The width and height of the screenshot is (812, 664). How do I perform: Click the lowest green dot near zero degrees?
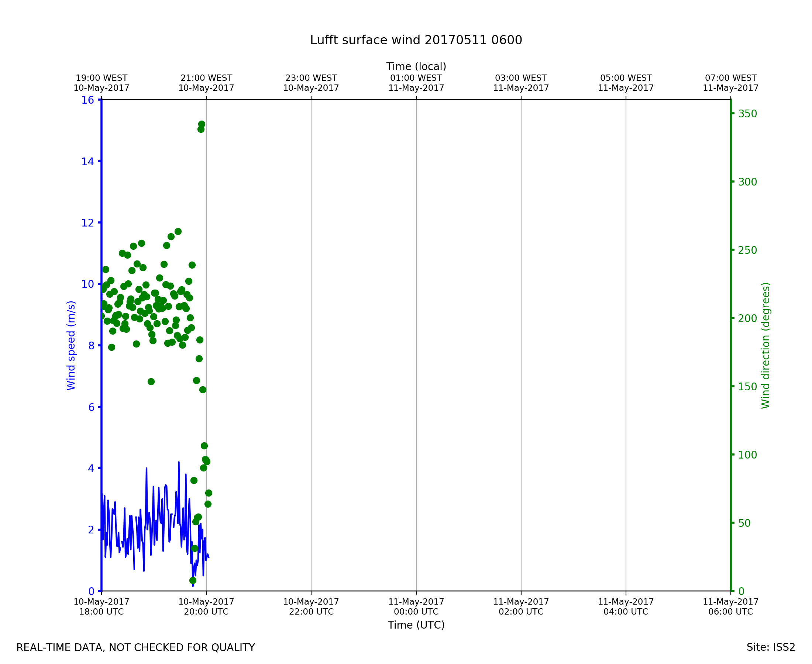coord(193,581)
